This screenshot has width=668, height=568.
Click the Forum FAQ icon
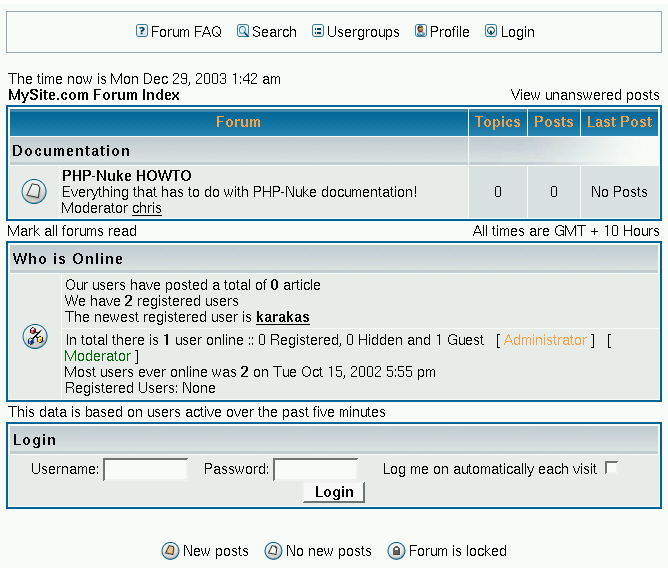pos(142,31)
